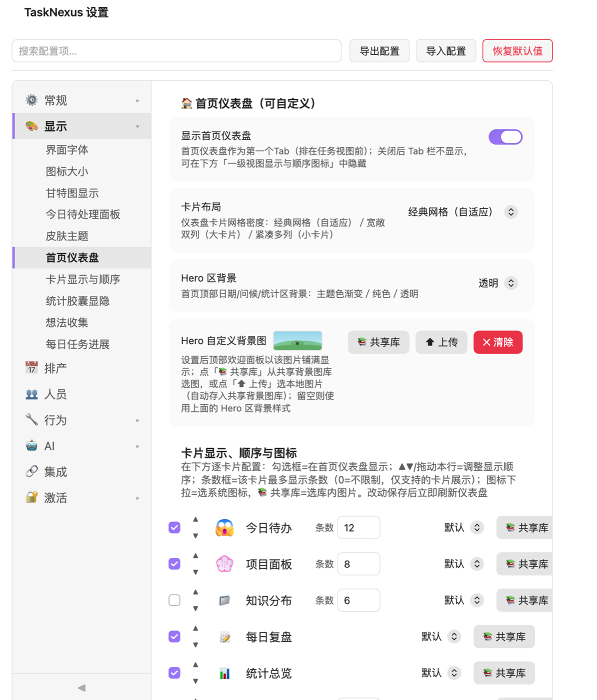Move 今日待办 up with the up arrow
597x700 pixels.
(195, 519)
